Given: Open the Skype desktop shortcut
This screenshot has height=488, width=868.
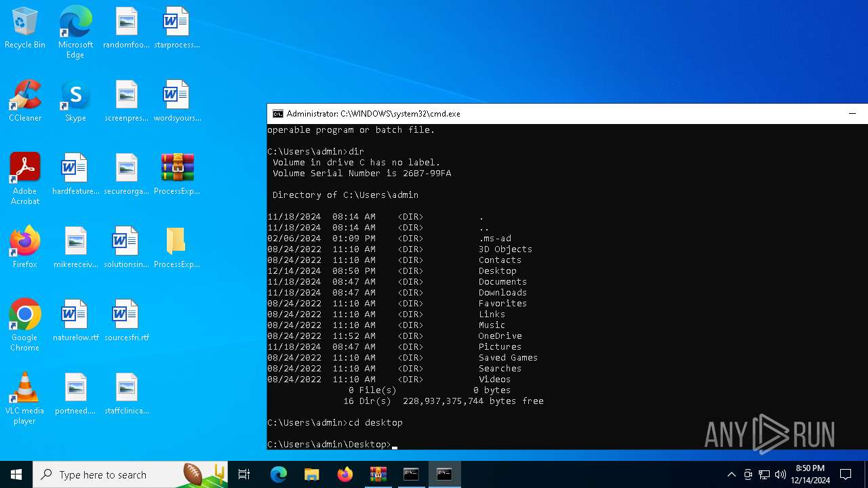Looking at the screenshot, I should coord(75,102).
